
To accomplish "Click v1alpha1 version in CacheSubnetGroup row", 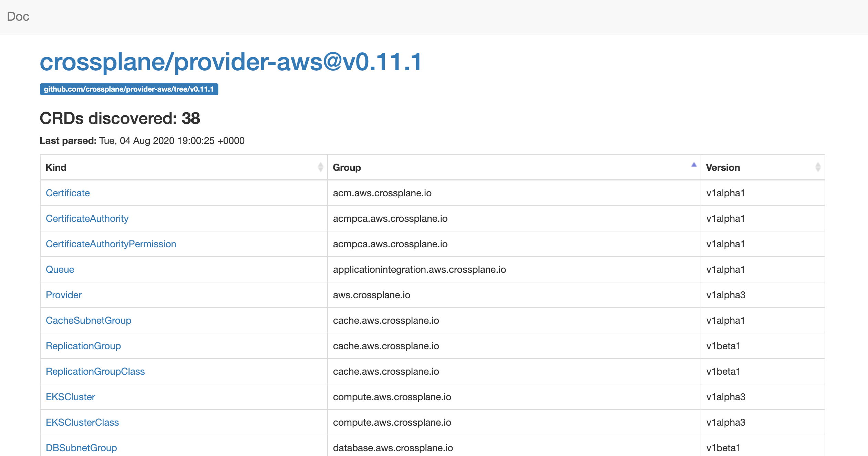I will coord(725,320).
